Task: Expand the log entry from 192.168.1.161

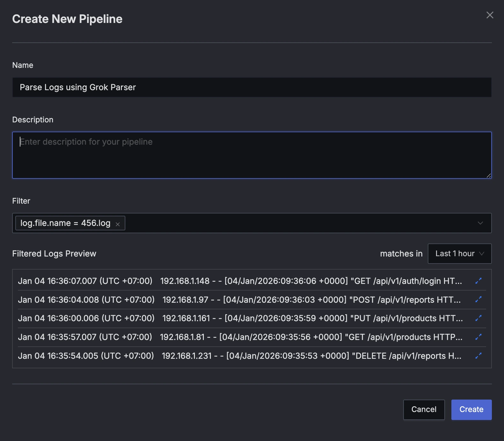Action: [478, 318]
